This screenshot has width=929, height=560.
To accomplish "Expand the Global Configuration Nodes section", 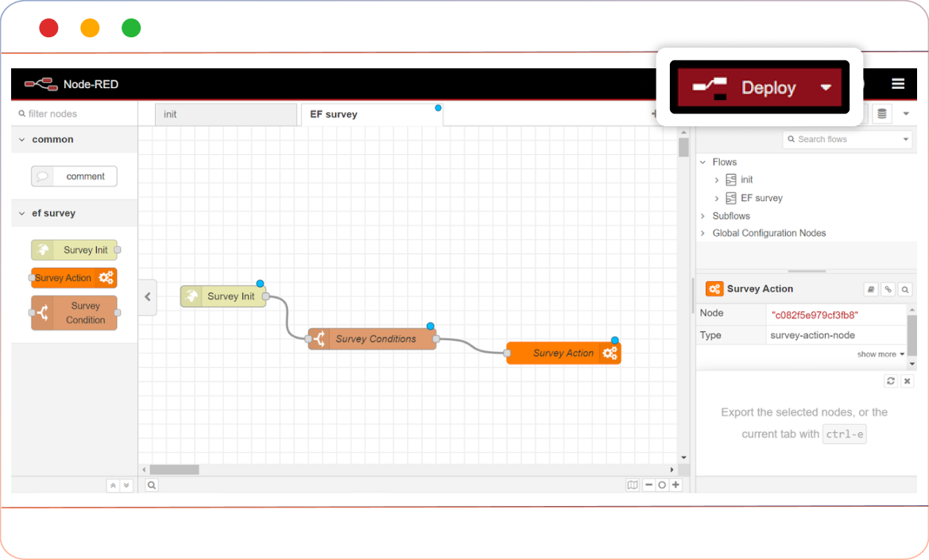I will coord(703,234).
